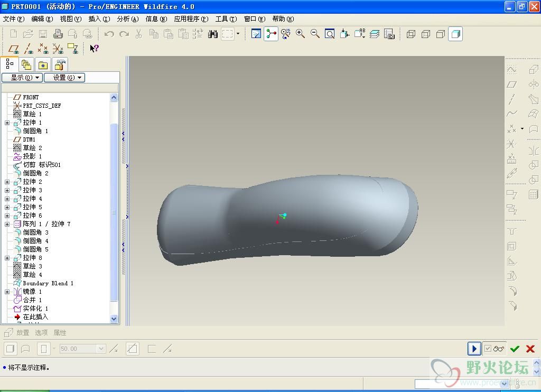
Task: Expand the 拉伸 8 tree node
Action: 7,258
